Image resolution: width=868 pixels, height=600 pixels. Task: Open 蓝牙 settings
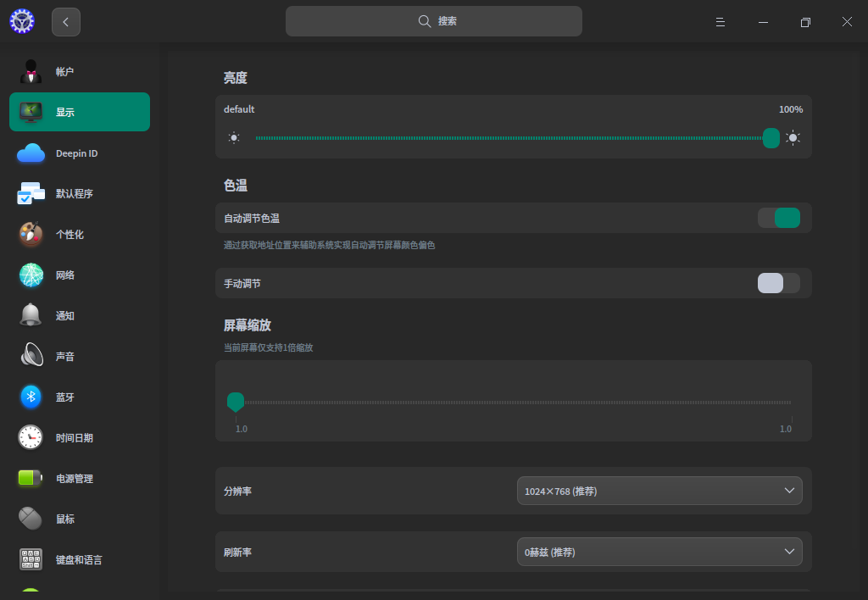tap(80, 397)
